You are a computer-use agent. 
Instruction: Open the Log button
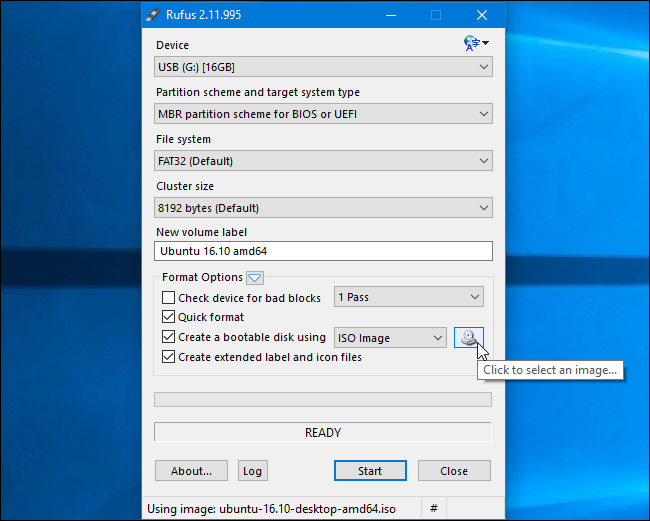tap(252, 471)
